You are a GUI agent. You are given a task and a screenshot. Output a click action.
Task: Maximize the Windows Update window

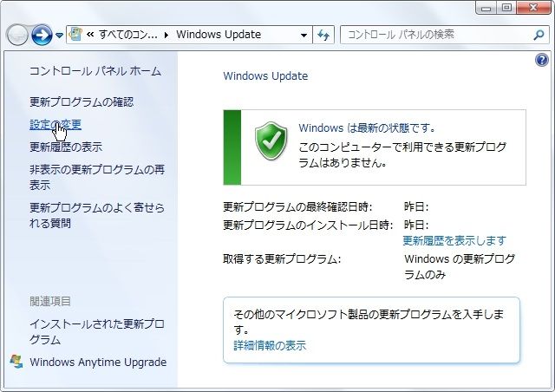point(506,8)
